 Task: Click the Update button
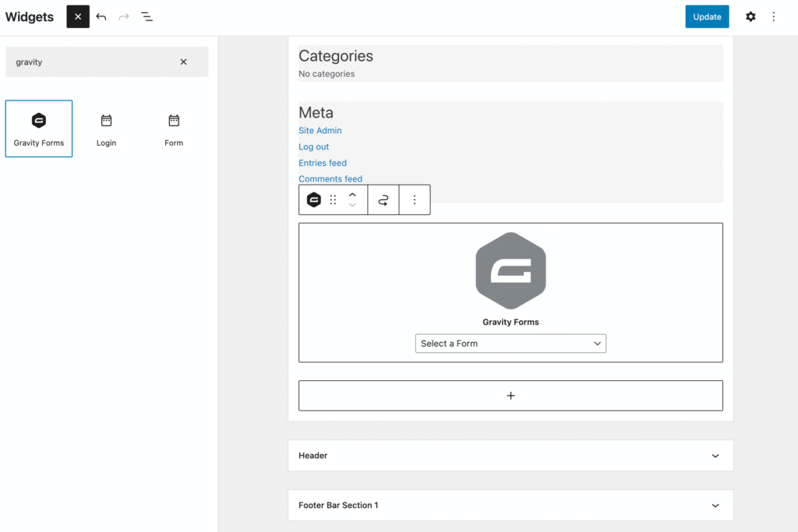pos(707,16)
